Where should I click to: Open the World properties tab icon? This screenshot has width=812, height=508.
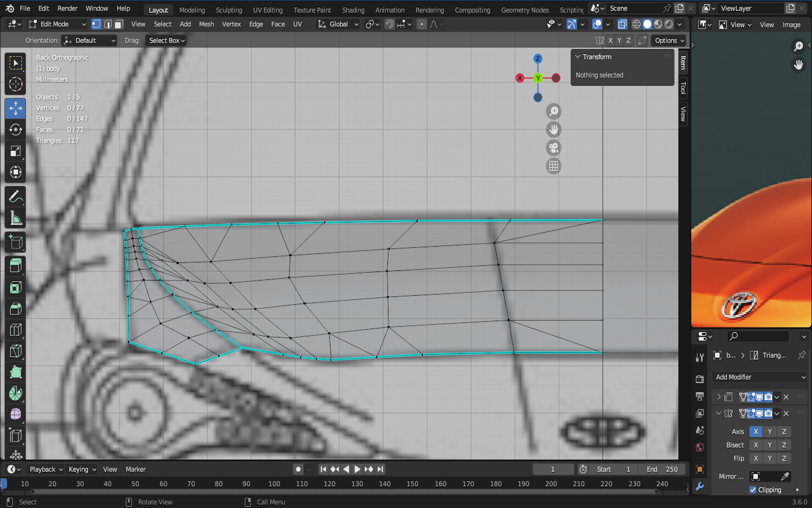tap(700, 448)
